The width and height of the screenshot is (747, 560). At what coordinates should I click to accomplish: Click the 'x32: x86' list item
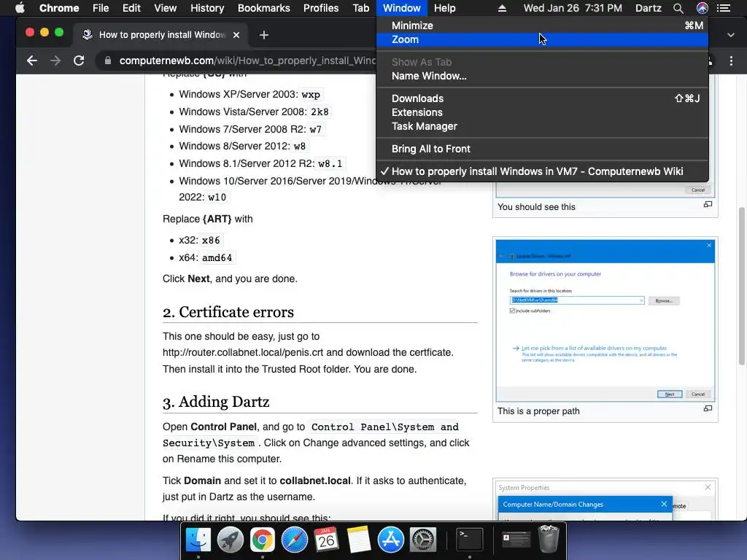pyautogui.click(x=200, y=240)
